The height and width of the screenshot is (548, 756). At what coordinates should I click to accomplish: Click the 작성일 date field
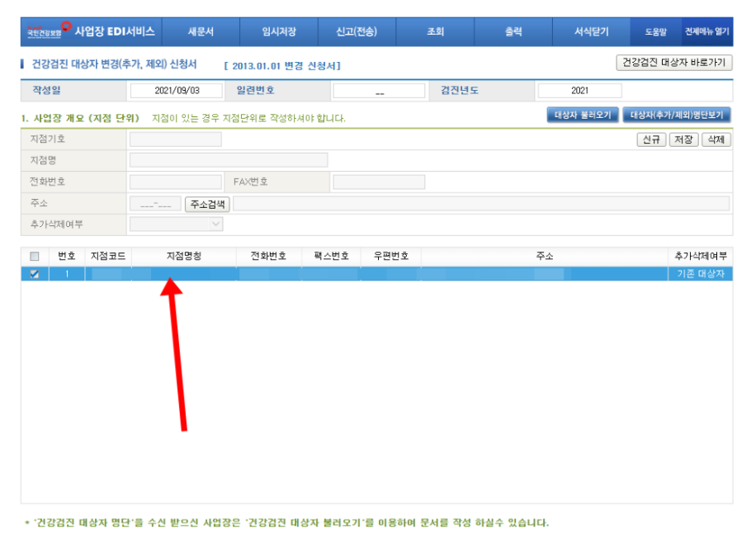[177, 91]
